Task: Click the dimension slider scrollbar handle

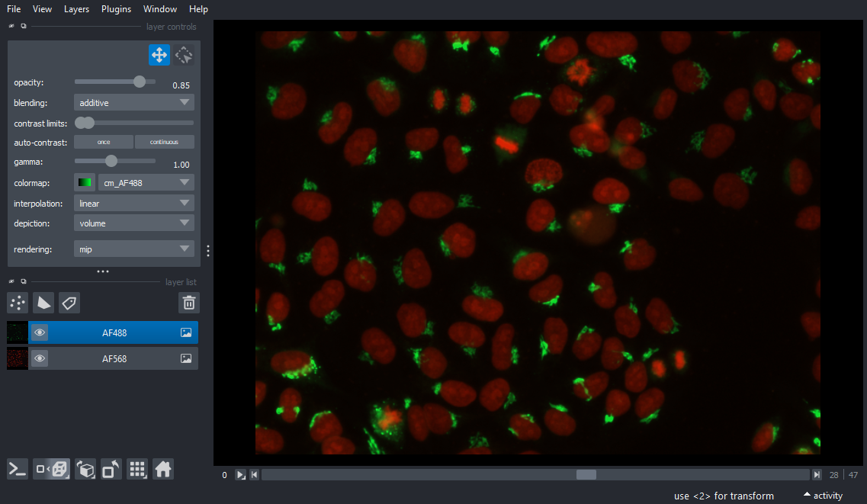Action: coord(586,475)
